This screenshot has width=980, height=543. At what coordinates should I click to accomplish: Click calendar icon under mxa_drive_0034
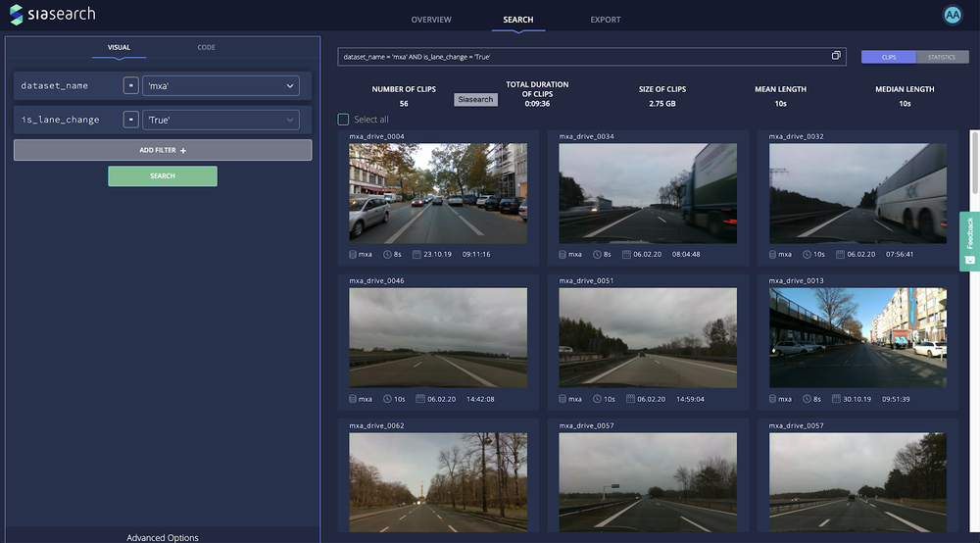(x=625, y=254)
